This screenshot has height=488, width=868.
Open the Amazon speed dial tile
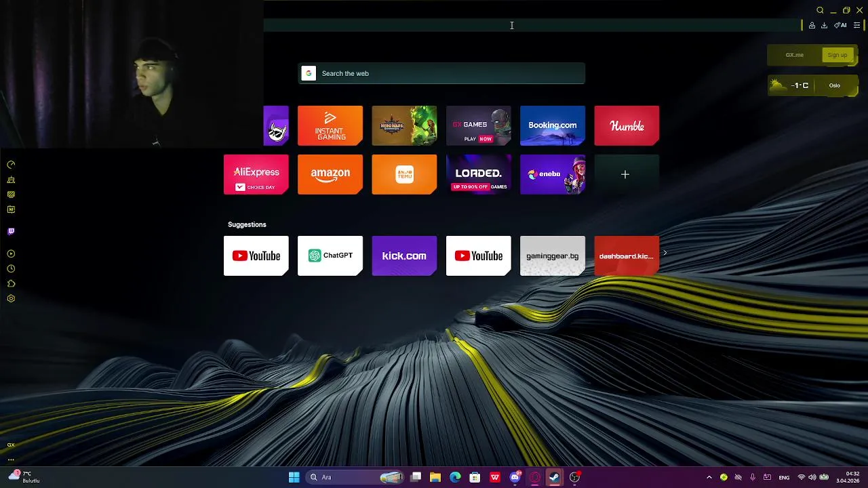pyautogui.click(x=330, y=174)
